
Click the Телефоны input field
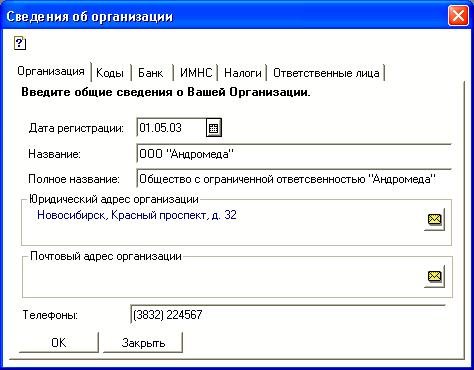[x=288, y=314]
